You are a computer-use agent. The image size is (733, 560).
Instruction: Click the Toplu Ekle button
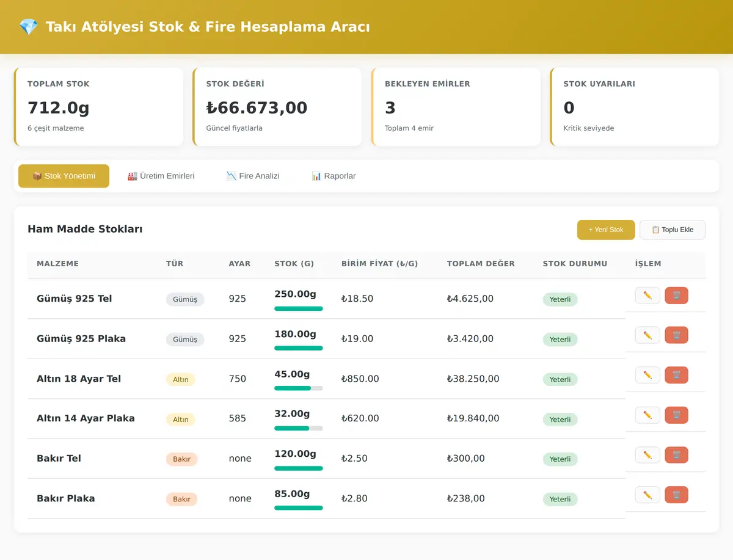[673, 230]
